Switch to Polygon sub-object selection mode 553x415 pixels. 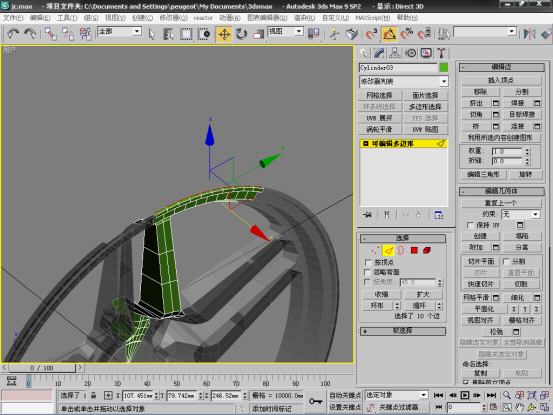[x=414, y=250]
